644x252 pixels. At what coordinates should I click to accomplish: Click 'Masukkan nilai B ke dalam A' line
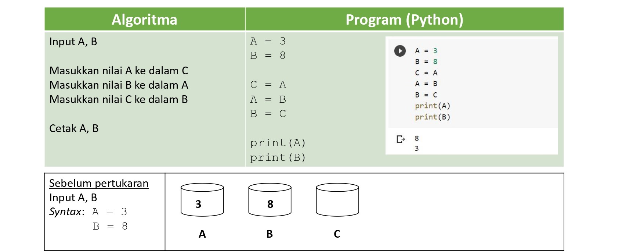[x=119, y=85]
